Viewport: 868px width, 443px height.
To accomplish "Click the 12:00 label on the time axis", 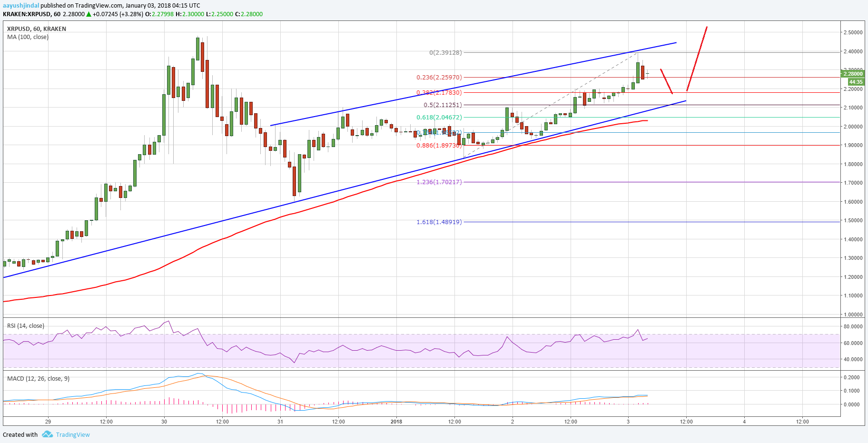I will (x=107, y=421).
